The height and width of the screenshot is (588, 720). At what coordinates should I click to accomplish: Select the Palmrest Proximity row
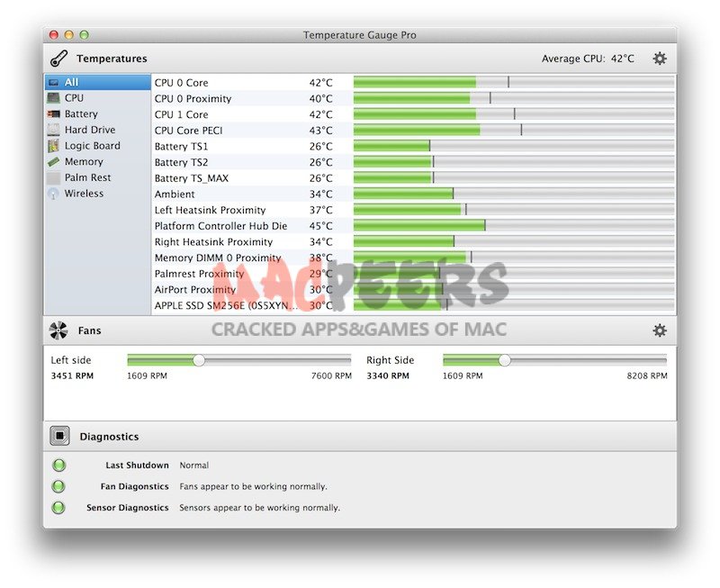pyautogui.click(x=413, y=274)
